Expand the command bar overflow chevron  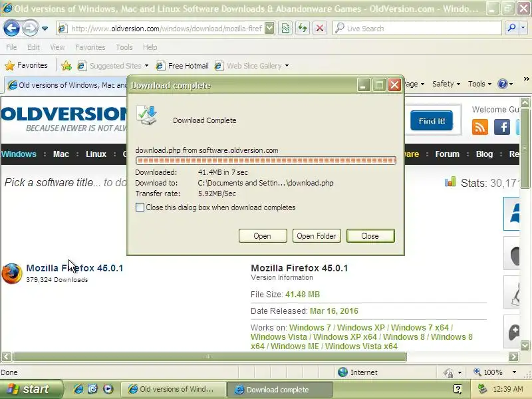(526, 78)
